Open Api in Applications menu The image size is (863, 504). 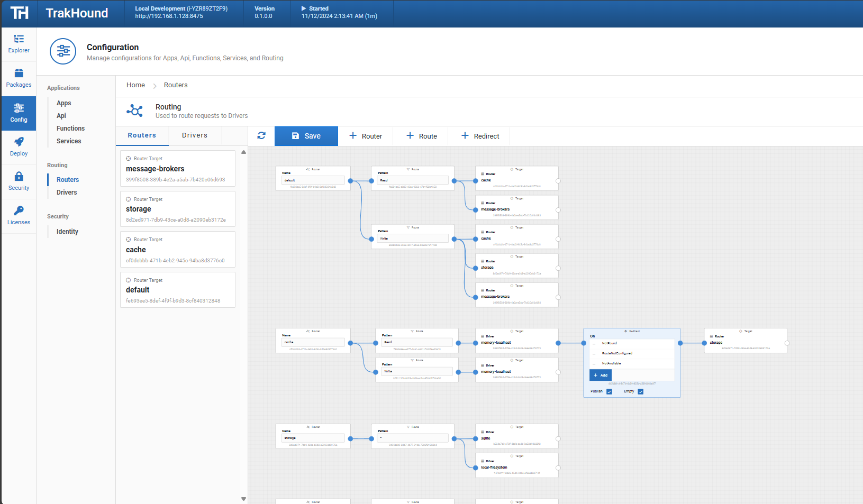61,116
